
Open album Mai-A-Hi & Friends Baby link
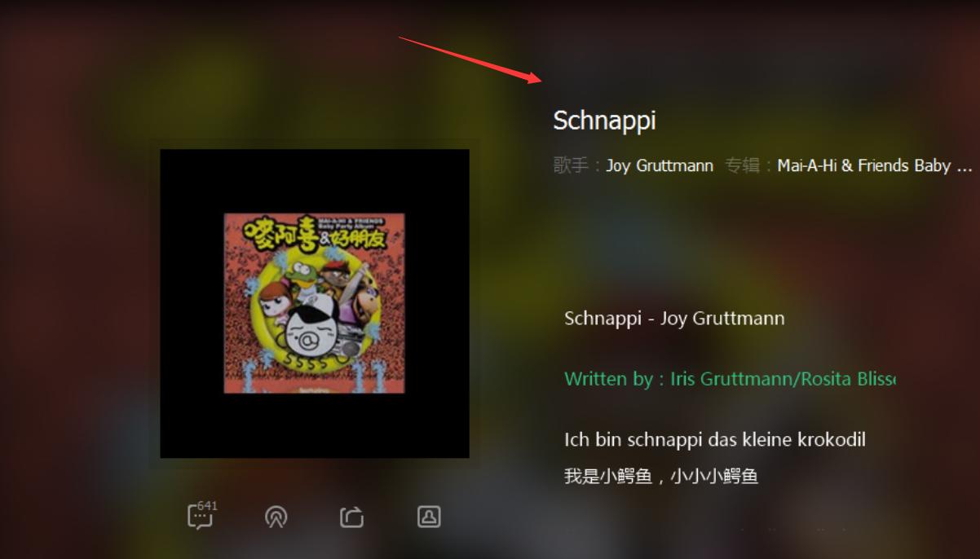tap(875, 165)
